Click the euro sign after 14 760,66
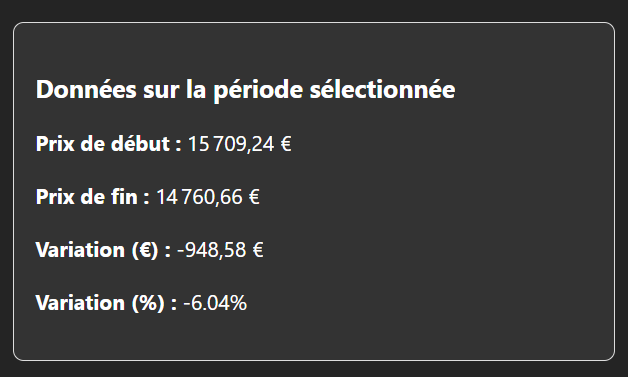This screenshot has width=628, height=377. point(254,197)
